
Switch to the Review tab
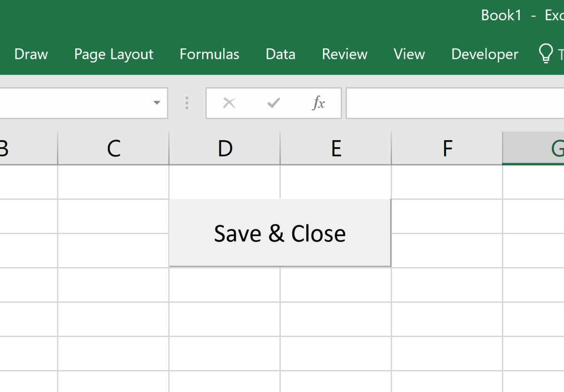tap(344, 54)
